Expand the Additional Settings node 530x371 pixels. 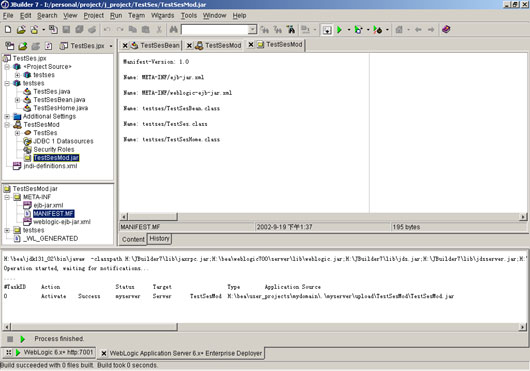[x=7, y=116]
